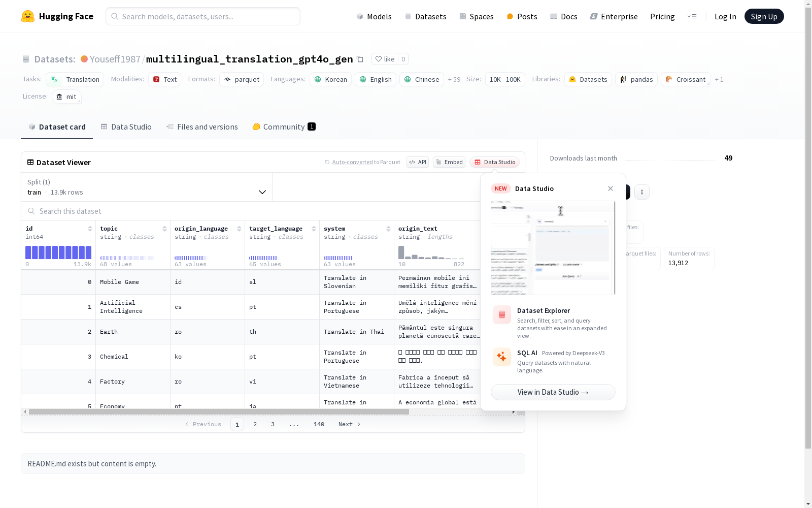Select the 10K - 100K size tag
The height and width of the screenshot is (508, 812).
(505, 79)
